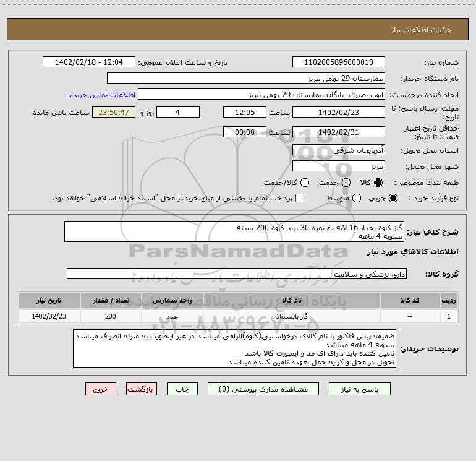Image resolution: width=476 pixels, height=461 pixels.
Task: Click the announcement date field 1402/02/18 - 12:04
Action: 88,62
